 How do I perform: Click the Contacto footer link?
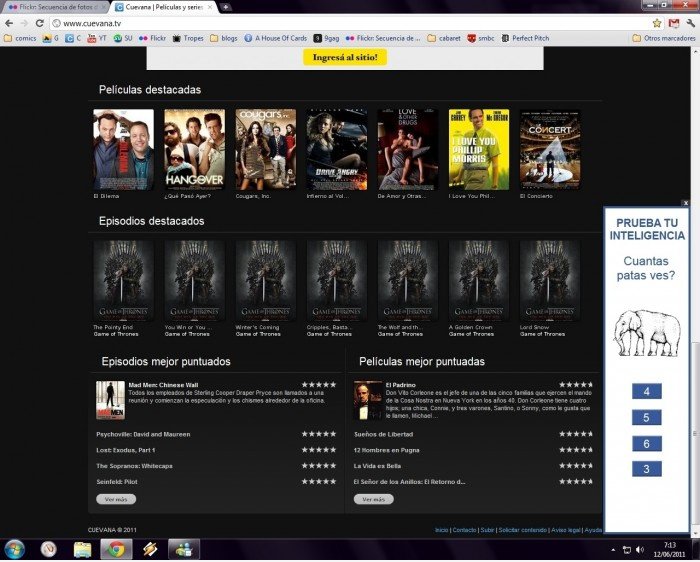click(x=464, y=530)
